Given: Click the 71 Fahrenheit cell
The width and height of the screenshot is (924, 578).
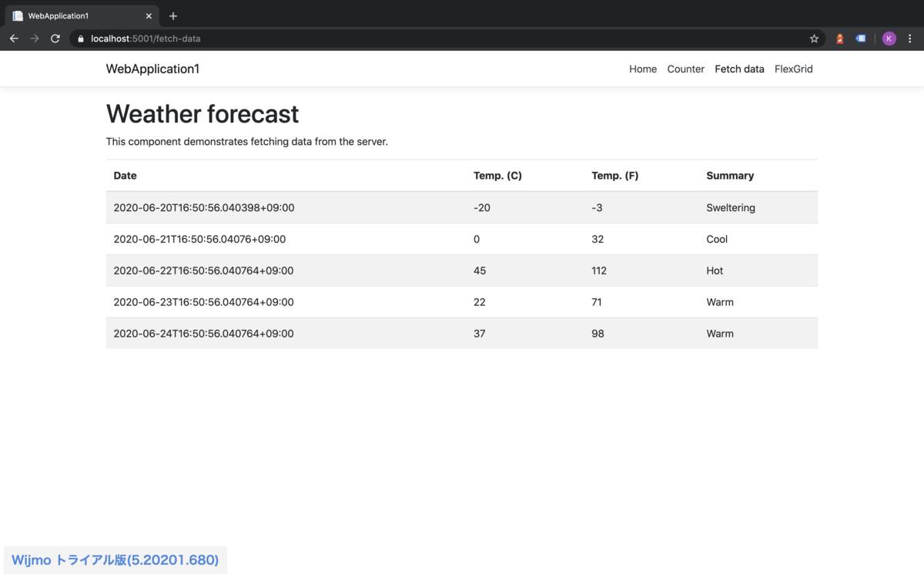Looking at the screenshot, I should click(641, 302).
